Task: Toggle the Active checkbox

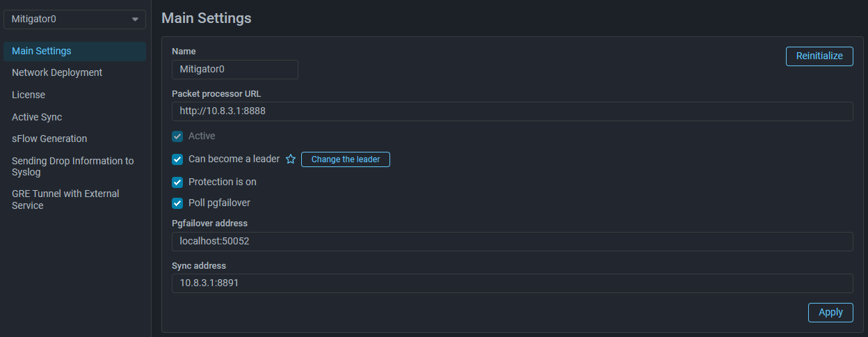Action: pyautogui.click(x=177, y=136)
